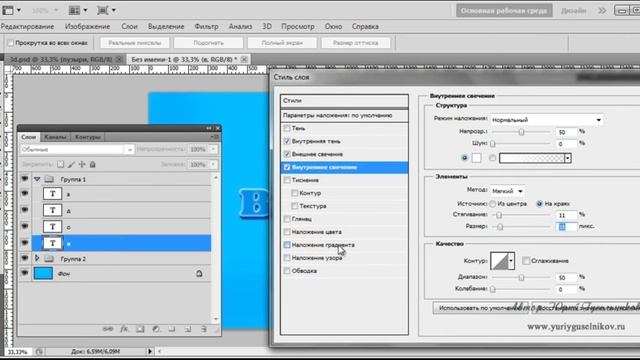640x360 pixels.
Task: Enable lock image pixels brush icon
Action: pos(71,164)
